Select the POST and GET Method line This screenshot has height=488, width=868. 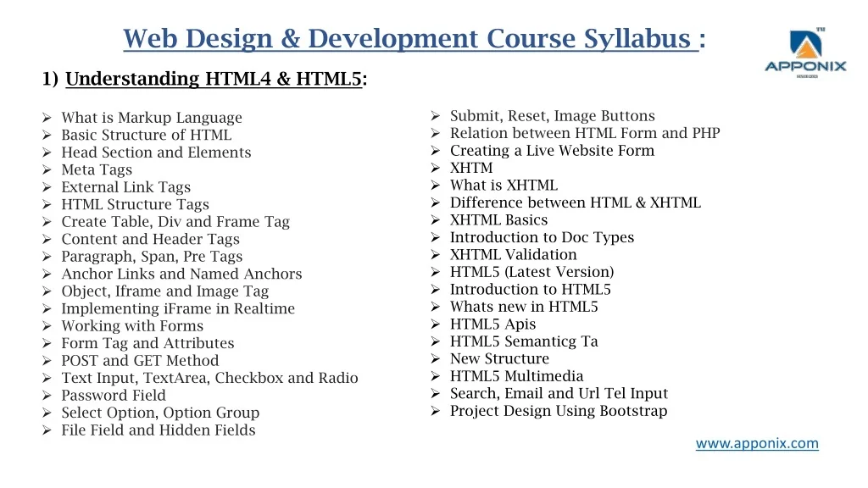click(x=139, y=361)
